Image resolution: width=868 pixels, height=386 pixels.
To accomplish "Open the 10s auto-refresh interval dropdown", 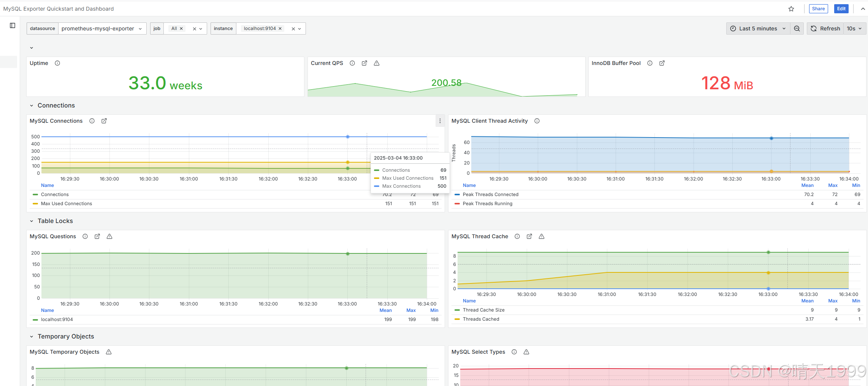I will click(x=854, y=28).
